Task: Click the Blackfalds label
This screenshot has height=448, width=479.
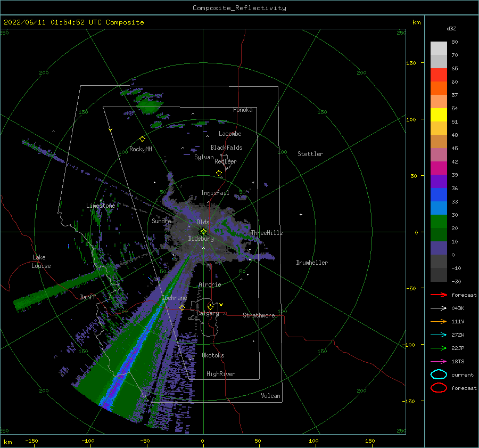Action: point(226,148)
